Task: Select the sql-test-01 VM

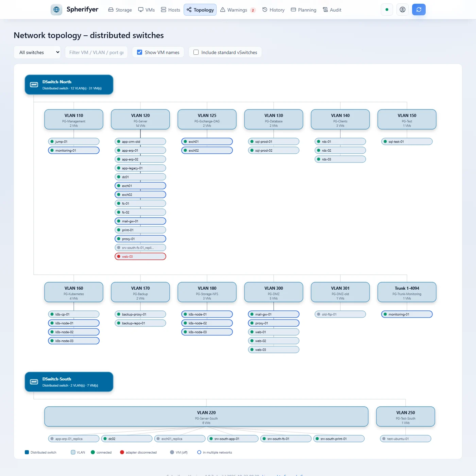Action: click(407, 141)
